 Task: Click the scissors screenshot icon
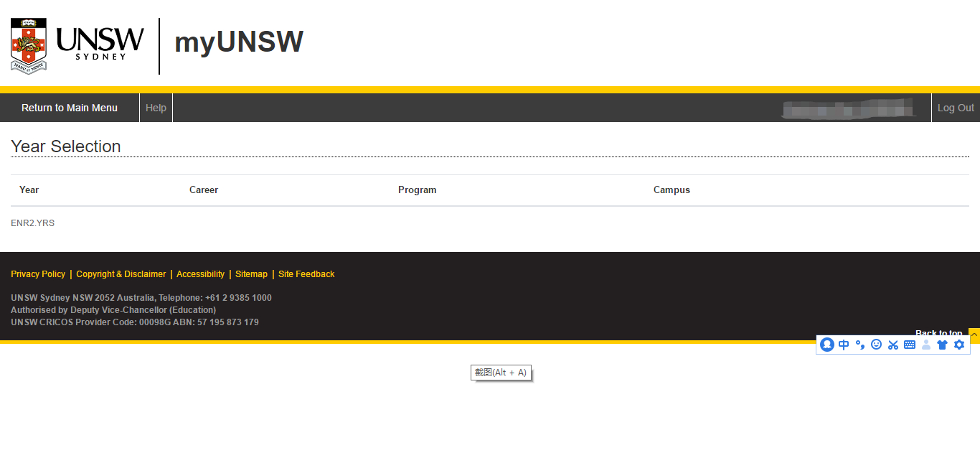coord(893,345)
